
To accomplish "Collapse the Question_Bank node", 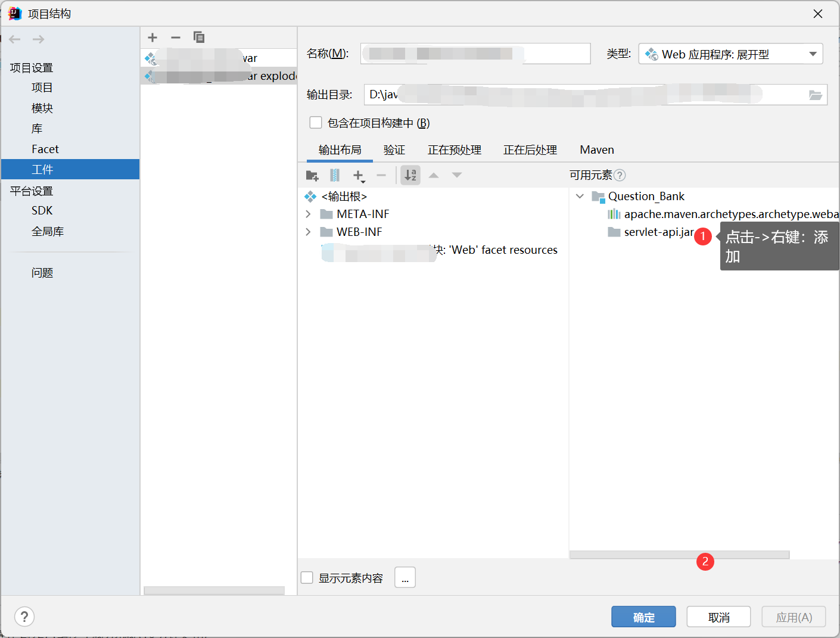I will (580, 196).
